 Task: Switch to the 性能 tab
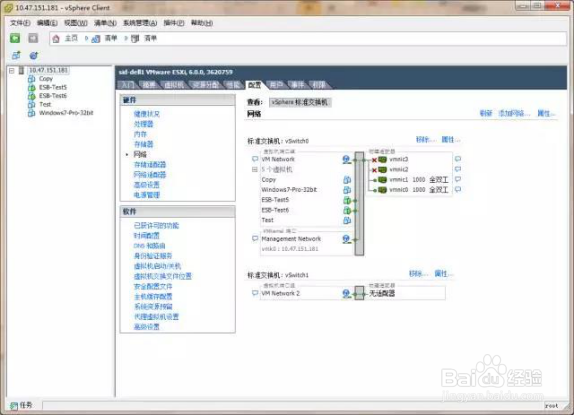(x=233, y=85)
